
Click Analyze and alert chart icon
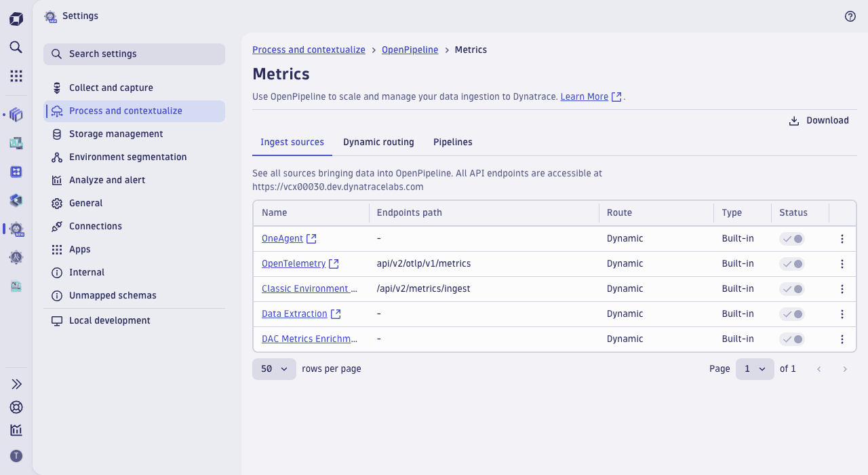[x=57, y=180]
